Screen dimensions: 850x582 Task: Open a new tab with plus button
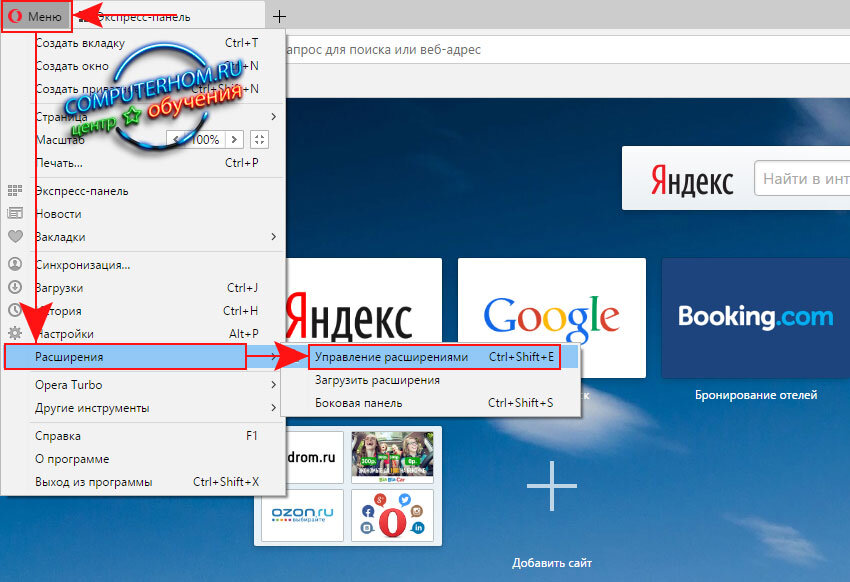[x=279, y=17]
